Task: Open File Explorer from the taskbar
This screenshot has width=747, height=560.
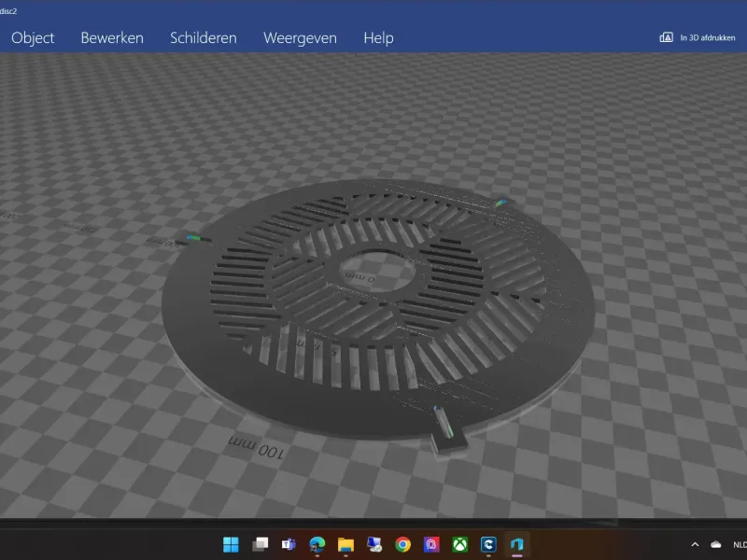Action: [x=345, y=544]
